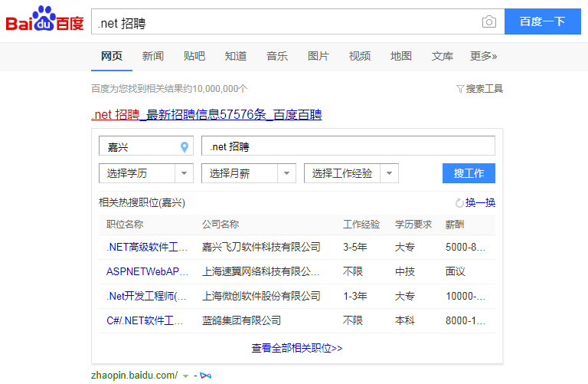Open the ASPNETWebAP... job link

pyautogui.click(x=147, y=271)
